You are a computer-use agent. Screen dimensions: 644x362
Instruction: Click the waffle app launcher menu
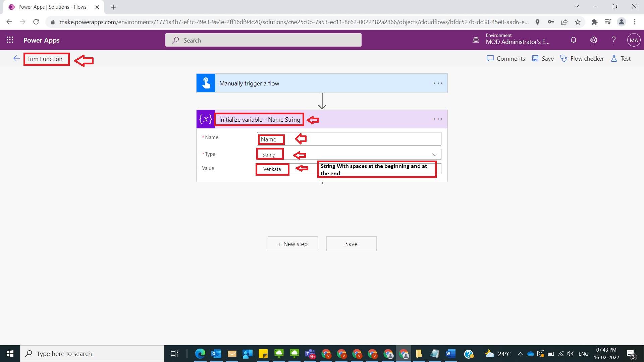pyautogui.click(x=10, y=40)
